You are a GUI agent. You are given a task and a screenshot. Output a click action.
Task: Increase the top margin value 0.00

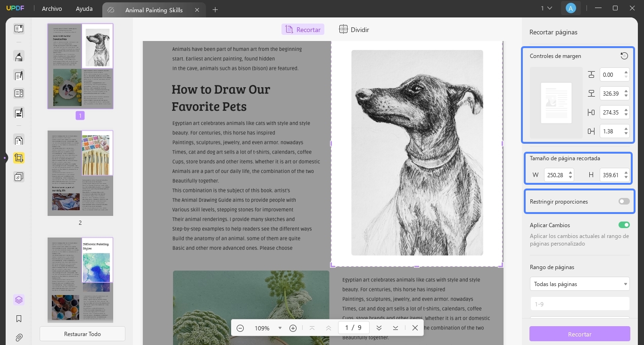(626, 73)
